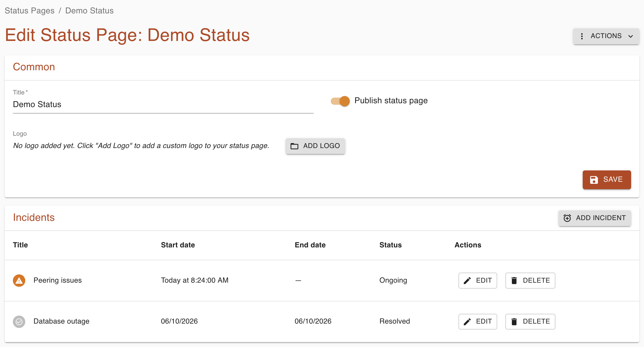Click the 'Edit Status Page: Demo Status' heading

tap(127, 35)
